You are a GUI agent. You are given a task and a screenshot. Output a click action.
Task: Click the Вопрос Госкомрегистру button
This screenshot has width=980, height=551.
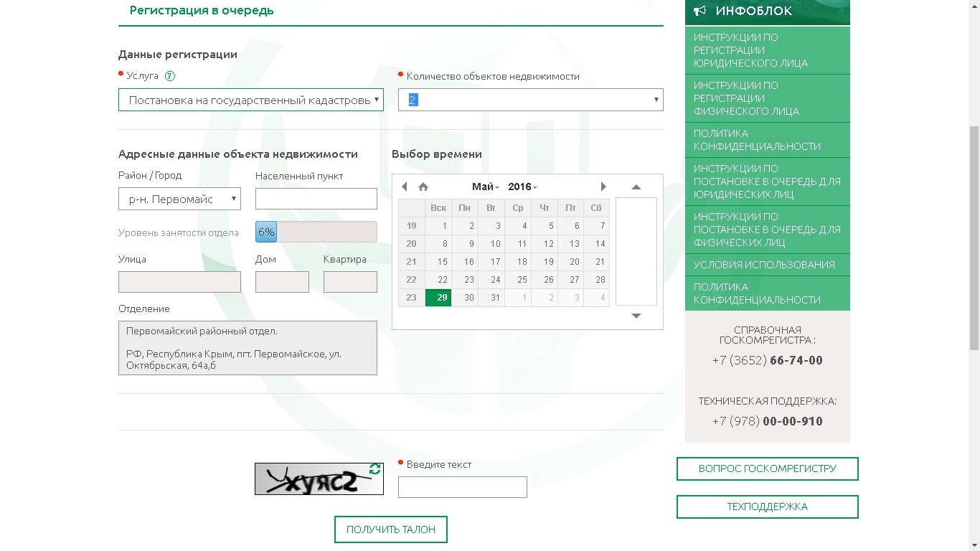tap(768, 468)
